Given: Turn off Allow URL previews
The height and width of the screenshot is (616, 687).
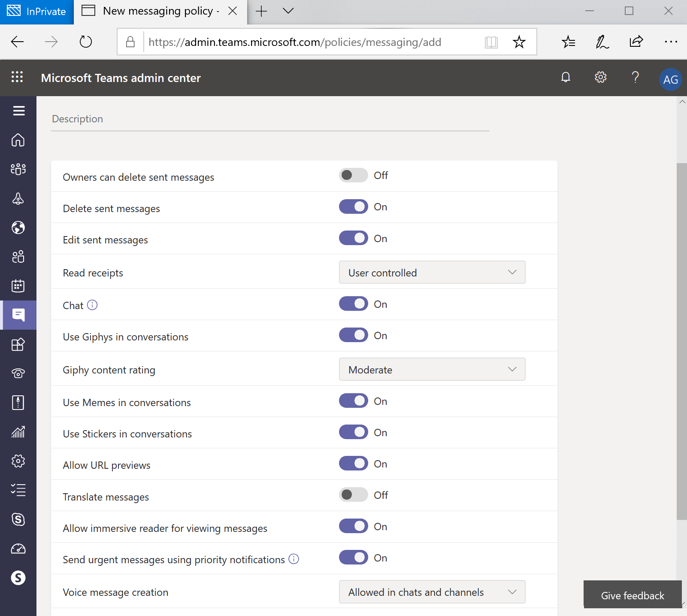Looking at the screenshot, I should click(x=353, y=464).
